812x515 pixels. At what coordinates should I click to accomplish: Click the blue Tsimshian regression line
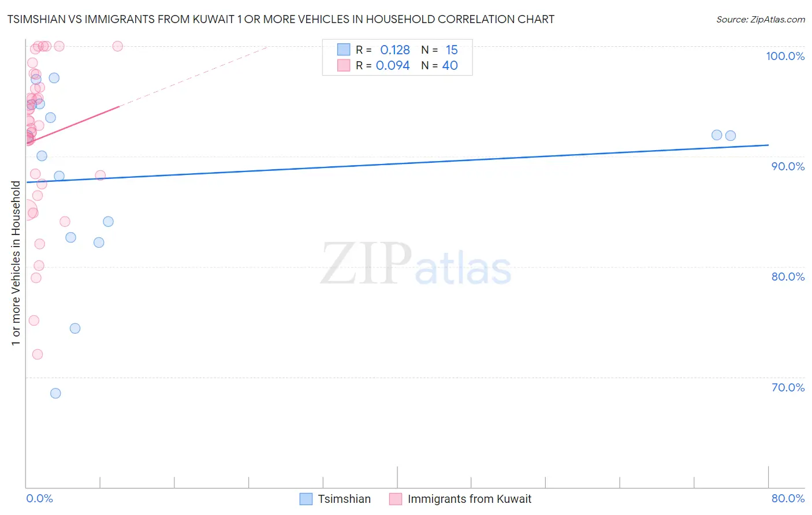(397, 163)
